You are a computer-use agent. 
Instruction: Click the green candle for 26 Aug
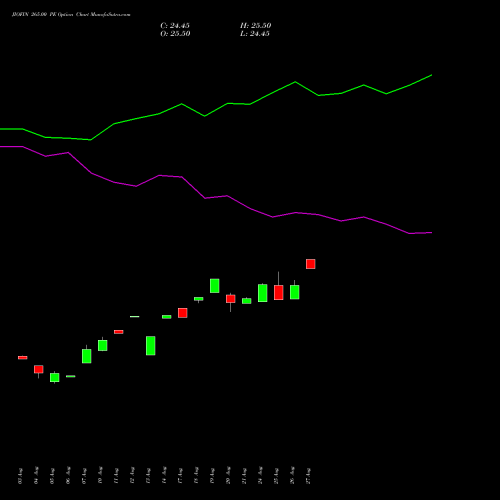[295, 292]
